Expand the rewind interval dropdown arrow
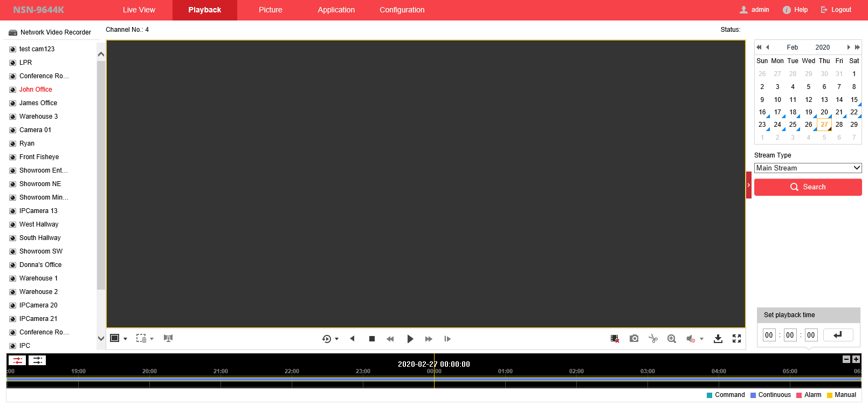 pos(336,339)
